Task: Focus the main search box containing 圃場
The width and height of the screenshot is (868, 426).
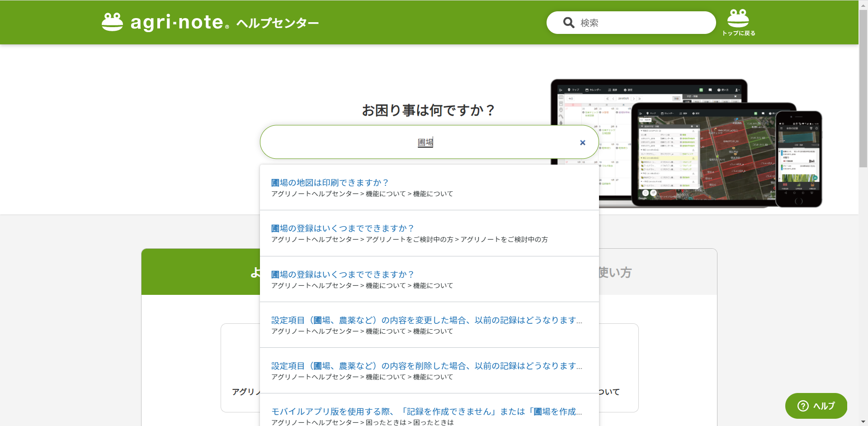Action: [429, 142]
